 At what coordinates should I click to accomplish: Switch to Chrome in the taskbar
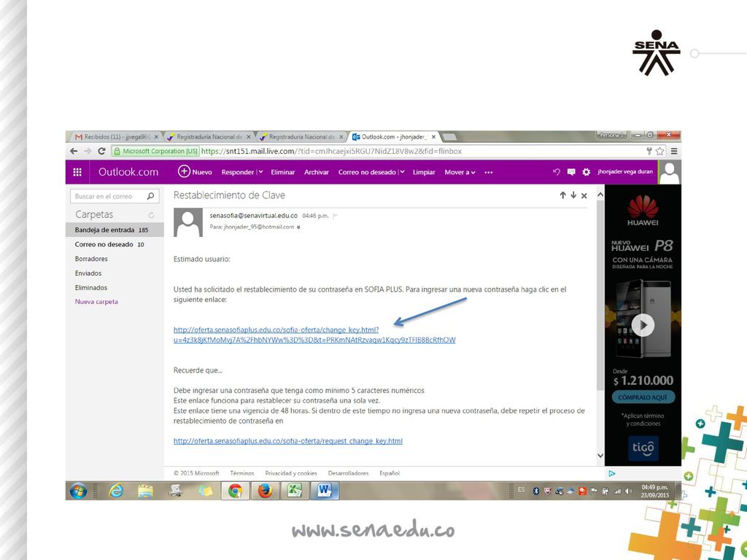[x=236, y=491]
